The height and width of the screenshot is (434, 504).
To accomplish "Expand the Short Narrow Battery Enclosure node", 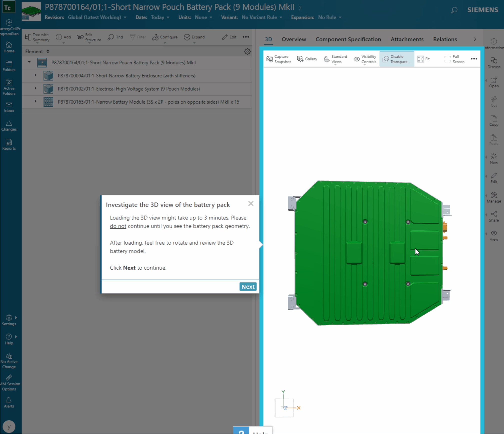I will (35, 75).
